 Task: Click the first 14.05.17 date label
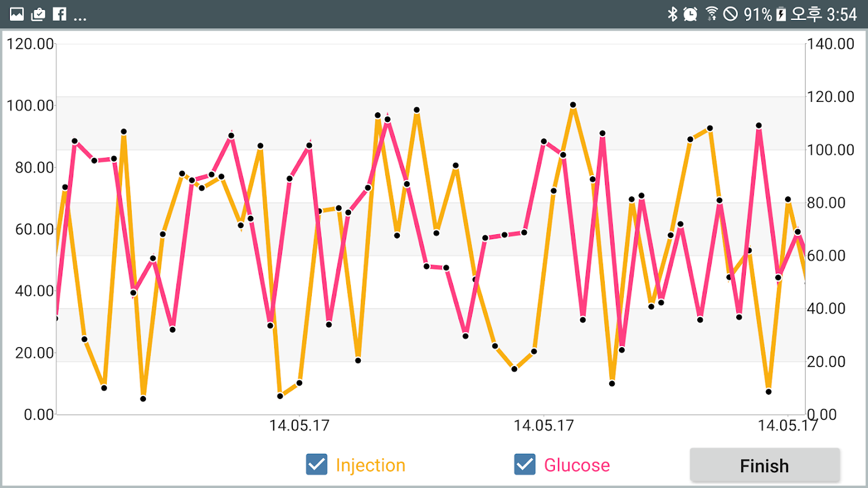299,425
